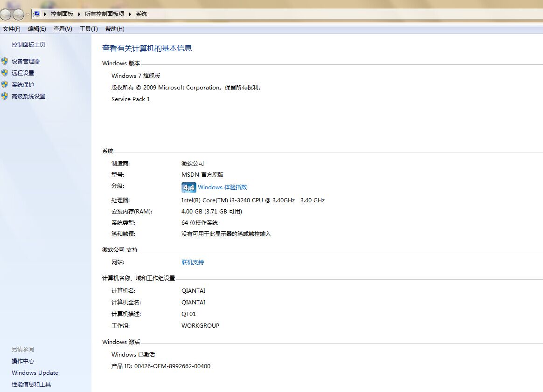Open the 查看(V) menu
The height and width of the screenshot is (392, 543).
point(63,29)
